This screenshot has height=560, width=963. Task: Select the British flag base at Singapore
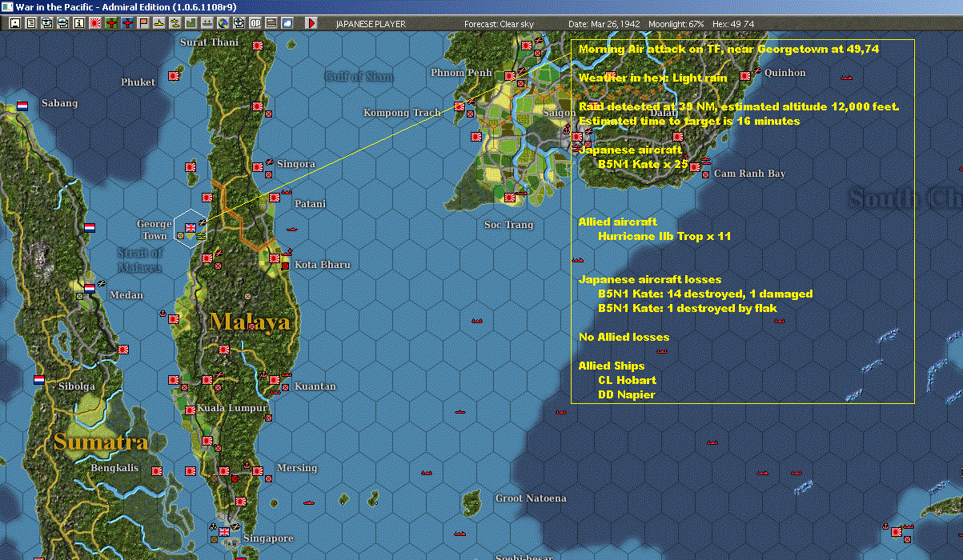pyautogui.click(x=224, y=531)
